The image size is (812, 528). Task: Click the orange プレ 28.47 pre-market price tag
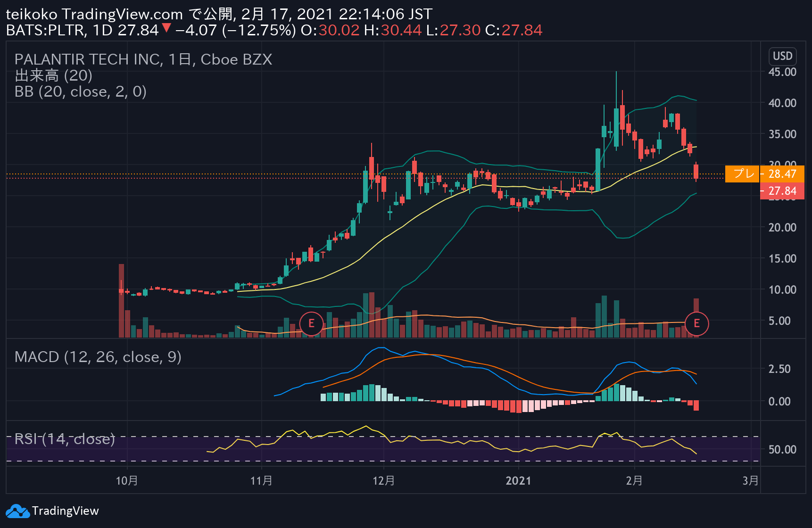tap(764, 174)
